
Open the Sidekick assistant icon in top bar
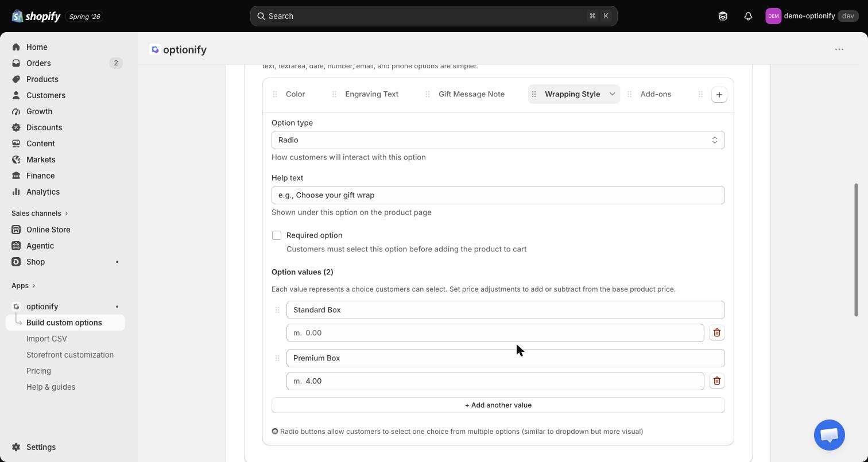(x=723, y=16)
